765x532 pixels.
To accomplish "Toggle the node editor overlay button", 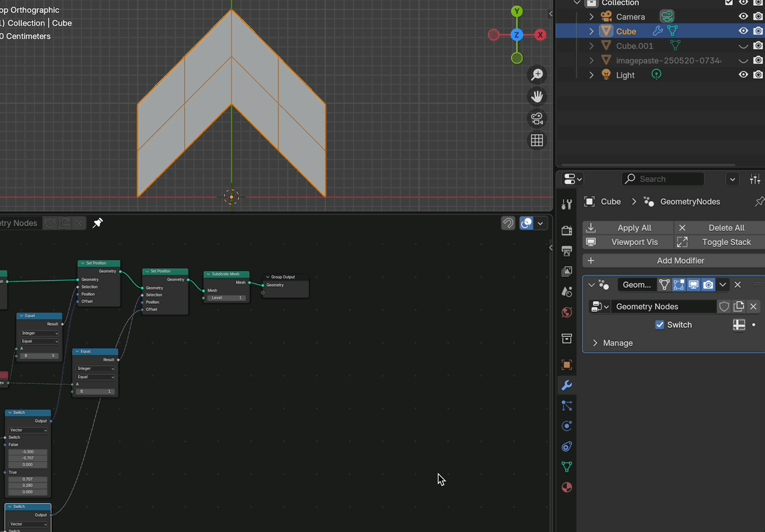I will click(x=527, y=223).
